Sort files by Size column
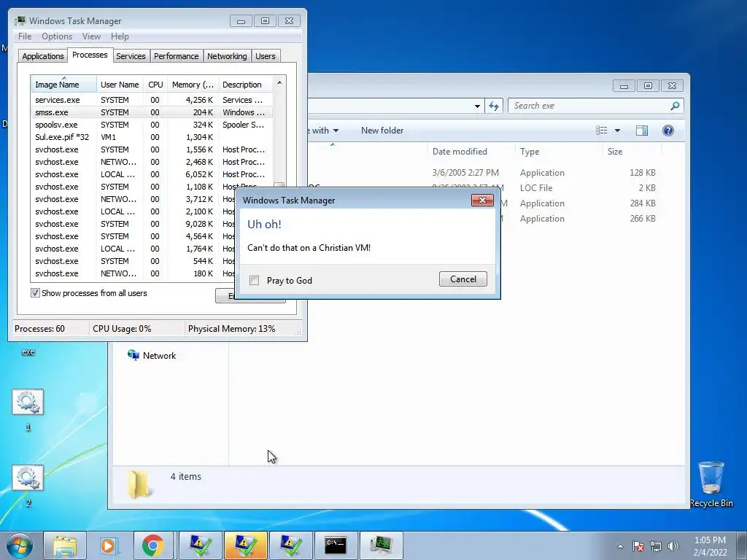The width and height of the screenshot is (747, 560). pos(632,152)
